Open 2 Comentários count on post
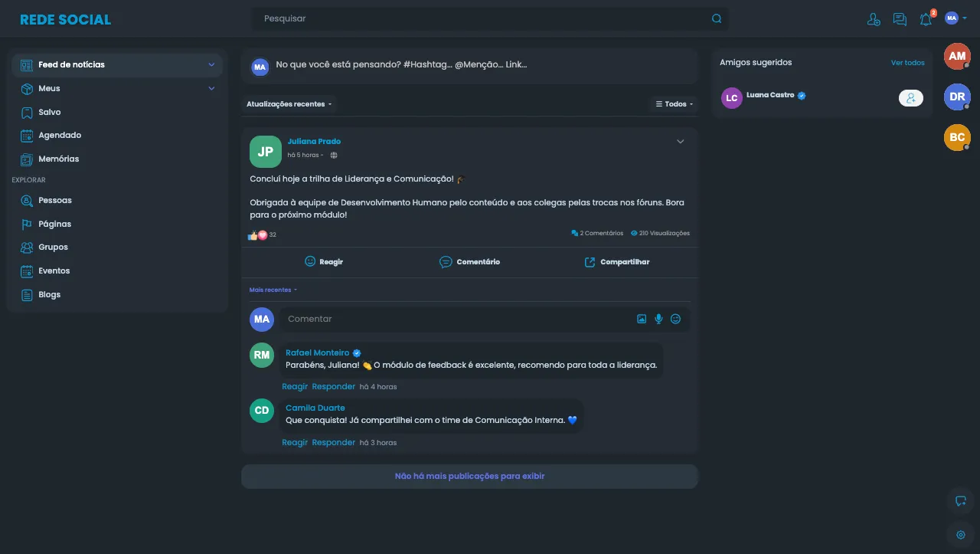The image size is (980, 554). click(597, 233)
